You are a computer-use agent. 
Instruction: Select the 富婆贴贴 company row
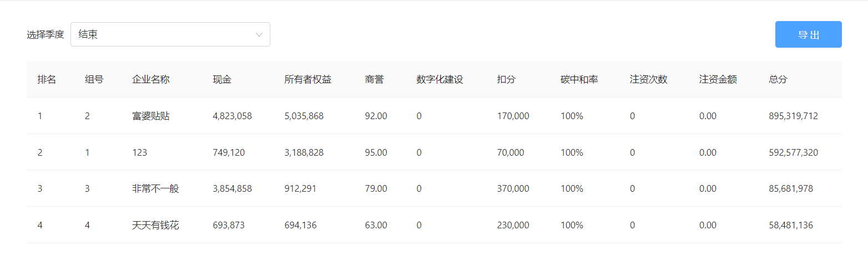pos(434,116)
